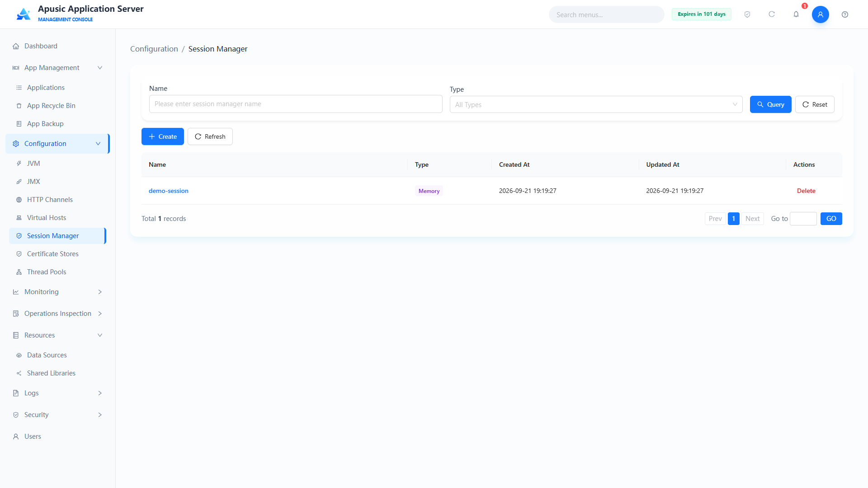This screenshot has height=488, width=868.
Task: Click the JVM lightning icon
Action: click(x=19, y=164)
